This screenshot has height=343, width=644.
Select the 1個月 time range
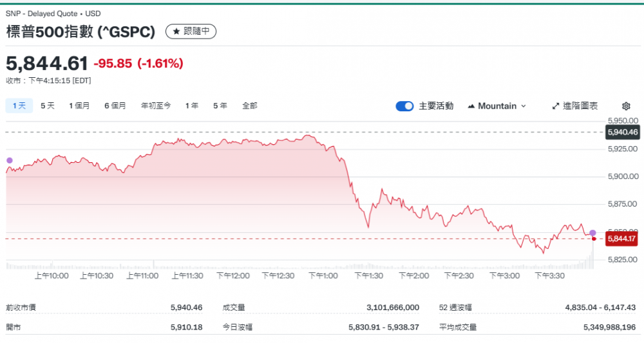pyautogui.click(x=79, y=106)
